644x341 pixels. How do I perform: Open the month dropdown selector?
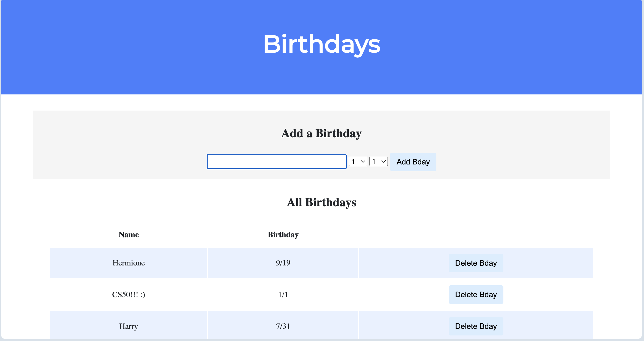coord(358,161)
